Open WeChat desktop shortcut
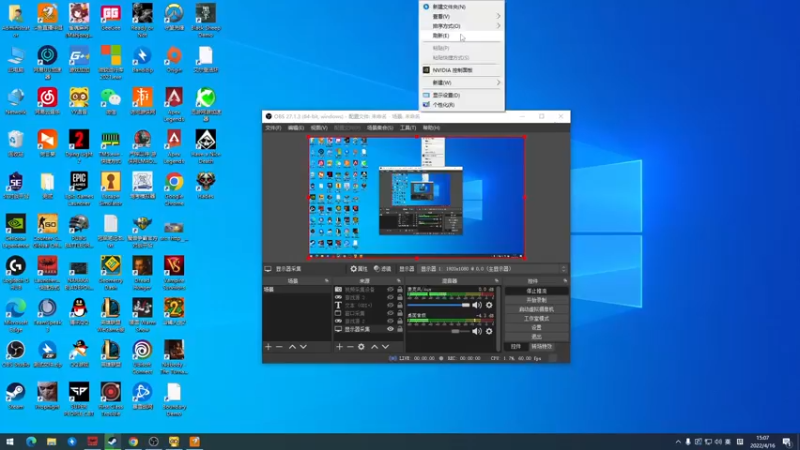 point(111,101)
